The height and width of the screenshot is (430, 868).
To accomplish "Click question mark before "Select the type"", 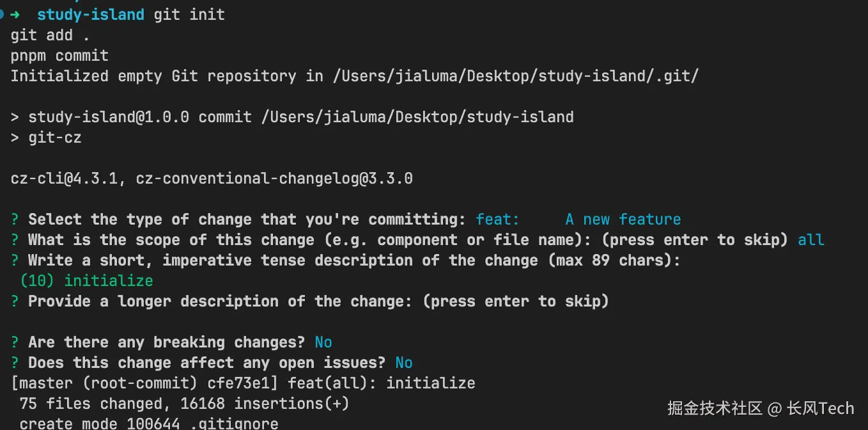I will [x=15, y=219].
